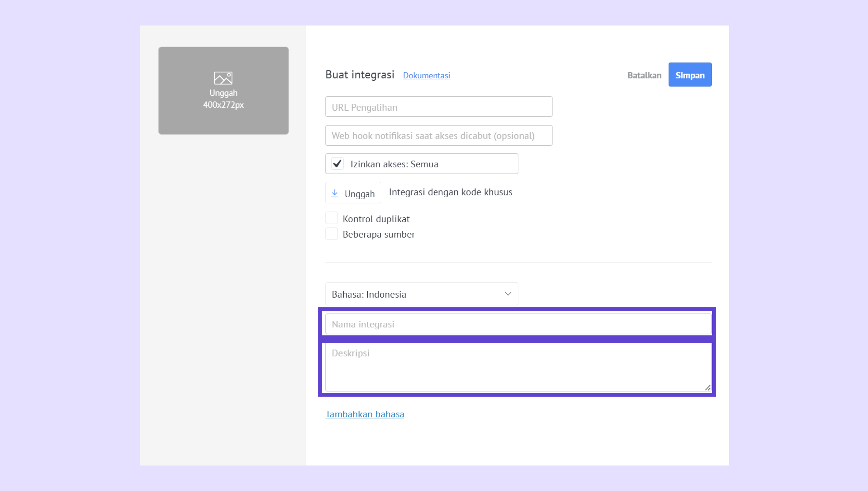Open the Bahasa: Indonesia dropdown
This screenshot has width=868, height=491.
(x=421, y=294)
